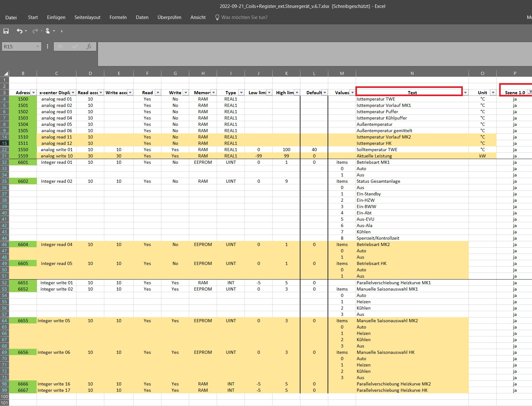Expand the Text column filter dropdown

[x=465, y=93]
